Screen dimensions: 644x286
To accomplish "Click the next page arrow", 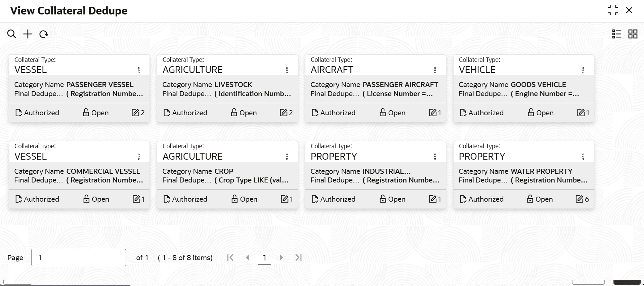I will pos(282,257).
